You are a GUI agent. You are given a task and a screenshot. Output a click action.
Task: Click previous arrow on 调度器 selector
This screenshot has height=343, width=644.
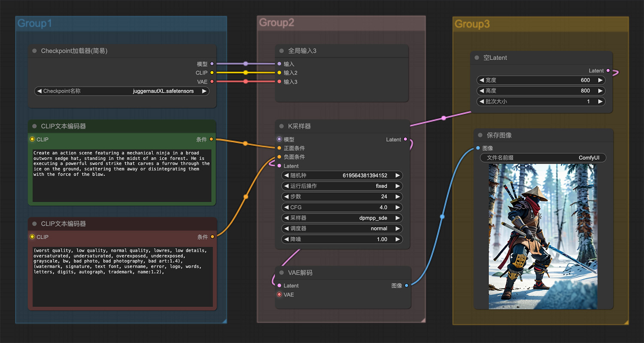pyautogui.click(x=286, y=229)
